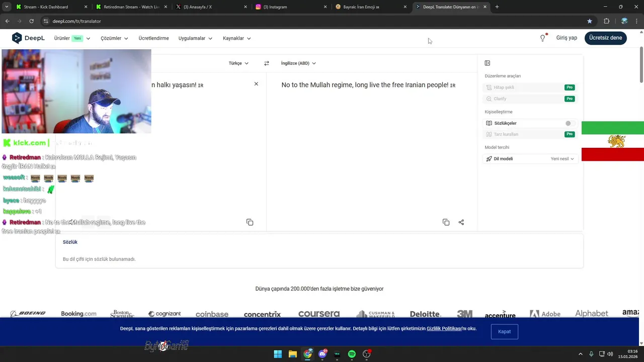Dismiss the cookie banner with Kapat
Image resolution: width=644 pixels, height=362 pixels.
tap(505, 332)
